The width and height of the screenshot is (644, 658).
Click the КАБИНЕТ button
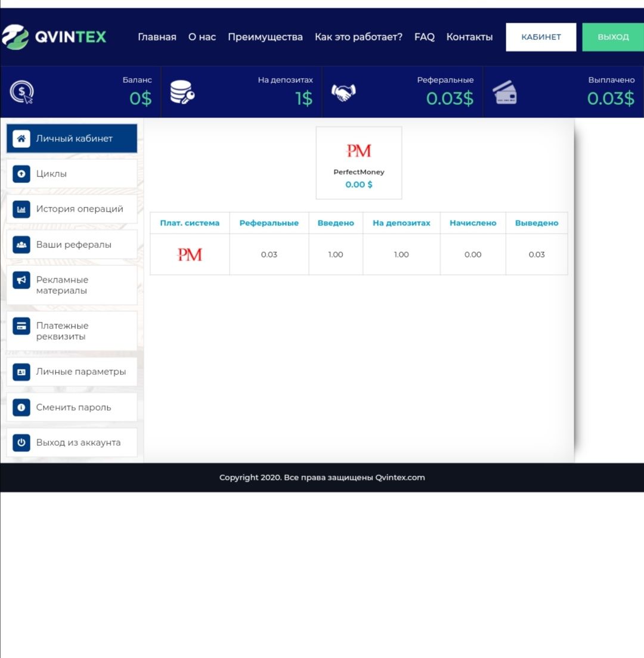[541, 37]
